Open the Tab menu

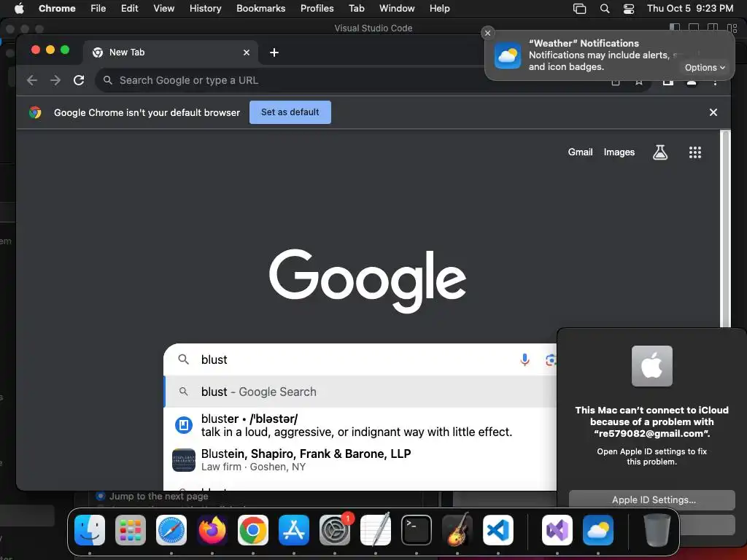[x=356, y=8]
